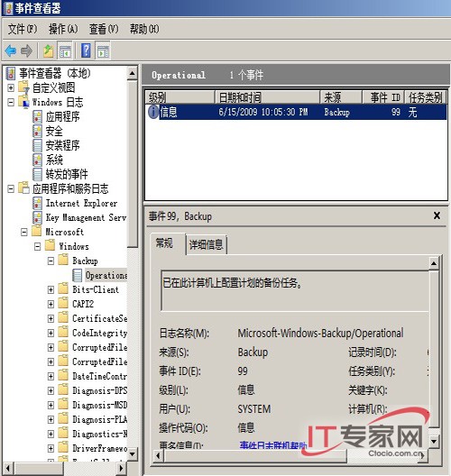Toggle the show/hide action pane icon

pyautogui.click(x=103, y=50)
